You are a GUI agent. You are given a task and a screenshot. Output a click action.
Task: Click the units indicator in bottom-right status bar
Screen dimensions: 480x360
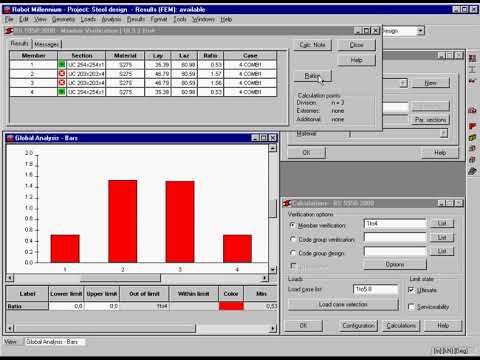[451, 350]
